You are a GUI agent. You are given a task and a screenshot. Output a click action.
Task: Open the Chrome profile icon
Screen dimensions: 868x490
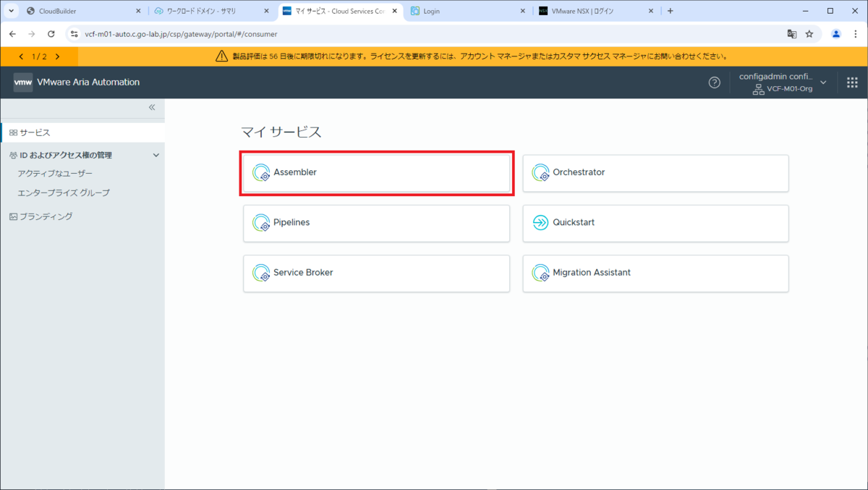coord(836,34)
